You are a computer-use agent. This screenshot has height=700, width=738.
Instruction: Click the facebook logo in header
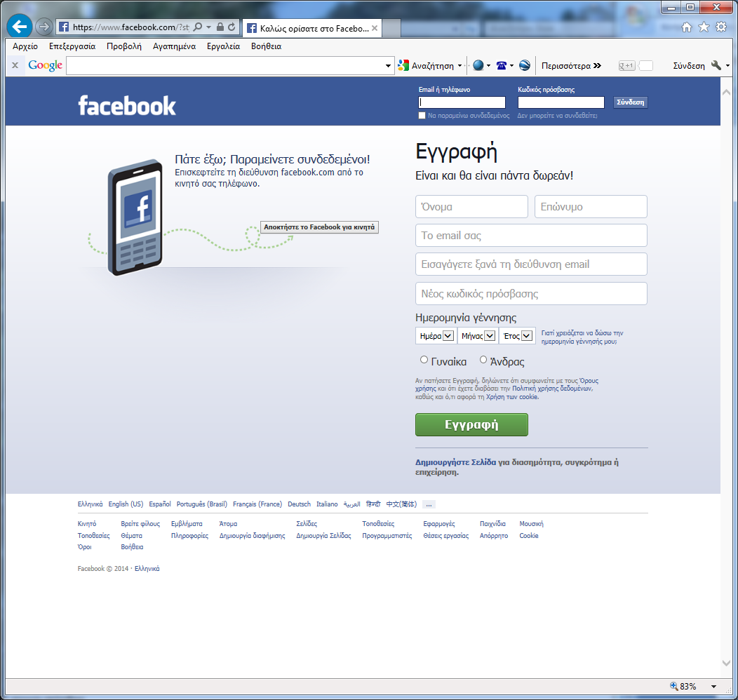click(127, 105)
